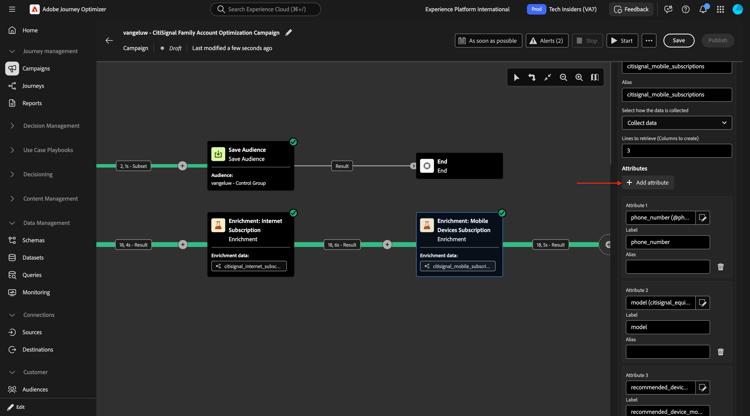Open the help question mark icon
Image resolution: width=750 pixels, height=416 pixels.
[685, 9]
